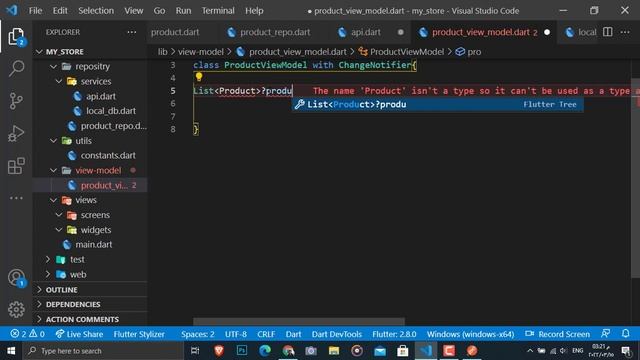Open the Extensions view
Viewport: 640px width, 360px height.
(16, 166)
